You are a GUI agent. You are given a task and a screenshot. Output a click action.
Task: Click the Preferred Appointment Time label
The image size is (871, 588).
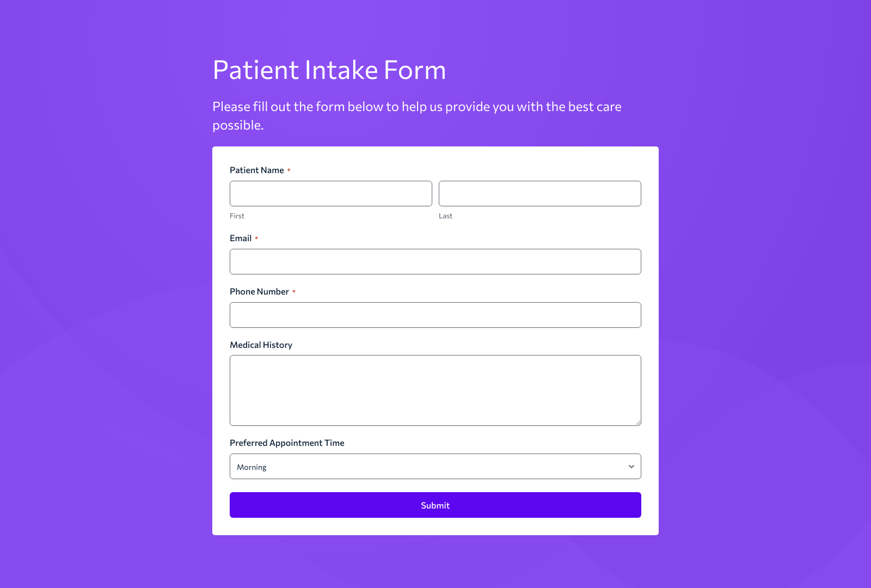tap(287, 443)
